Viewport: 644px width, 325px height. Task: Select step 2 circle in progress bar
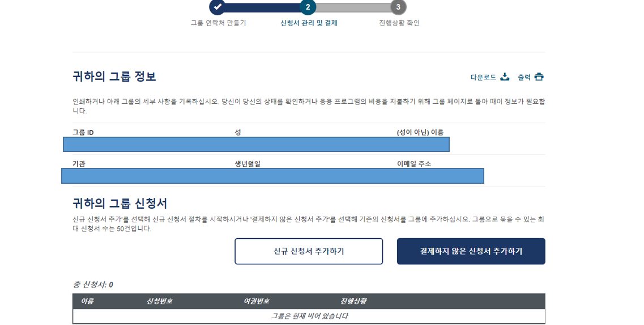click(308, 7)
